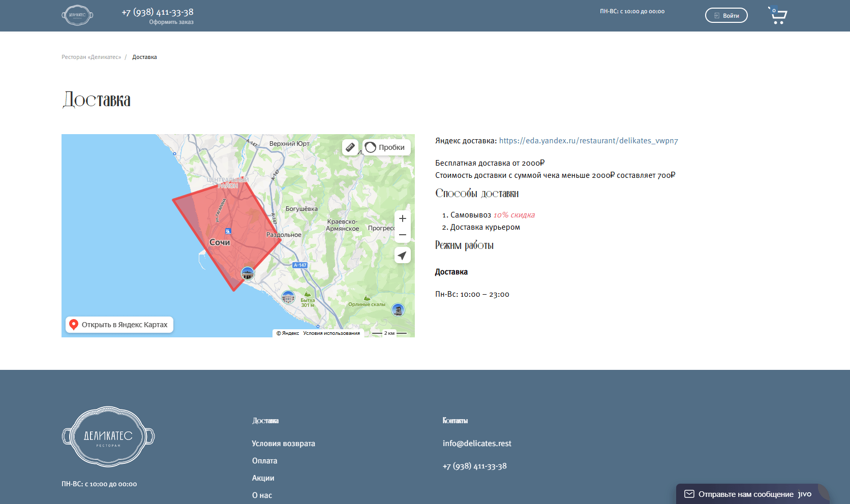Zoom in on the map
The width and height of the screenshot is (850, 504).
tap(403, 218)
